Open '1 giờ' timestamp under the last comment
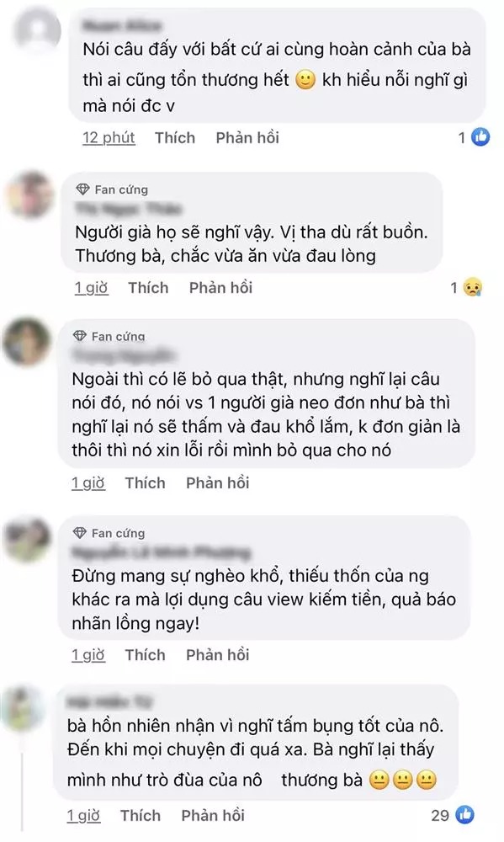The height and width of the screenshot is (842, 504). [83, 815]
